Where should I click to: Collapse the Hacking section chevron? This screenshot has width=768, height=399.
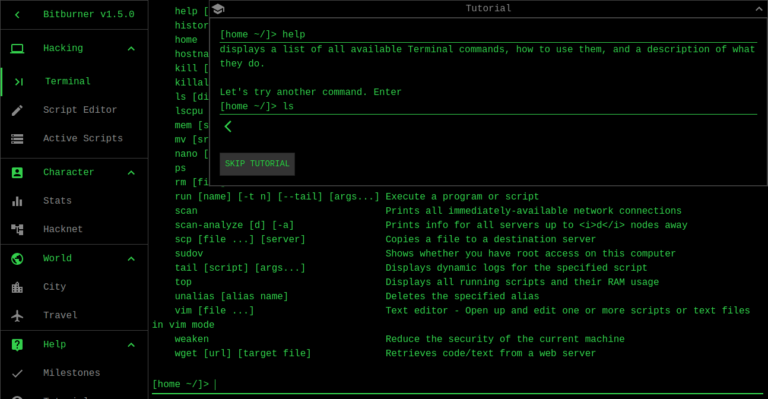[x=131, y=48]
